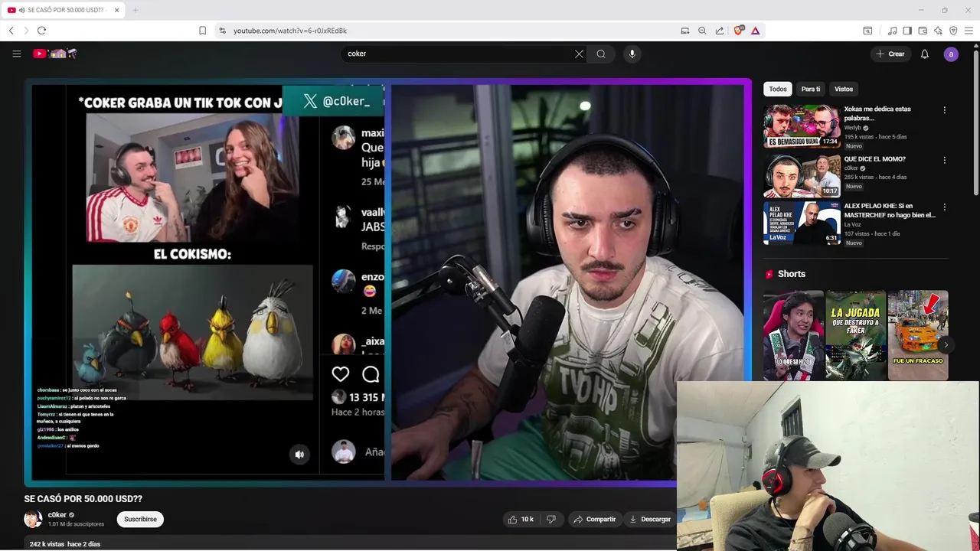Open the notifications bell

point(924,54)
